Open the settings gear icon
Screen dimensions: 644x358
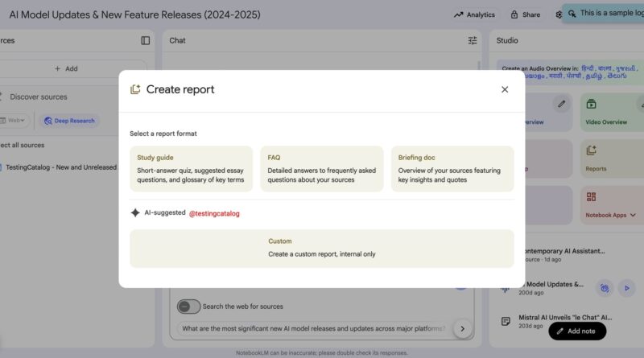pos(559,14)
